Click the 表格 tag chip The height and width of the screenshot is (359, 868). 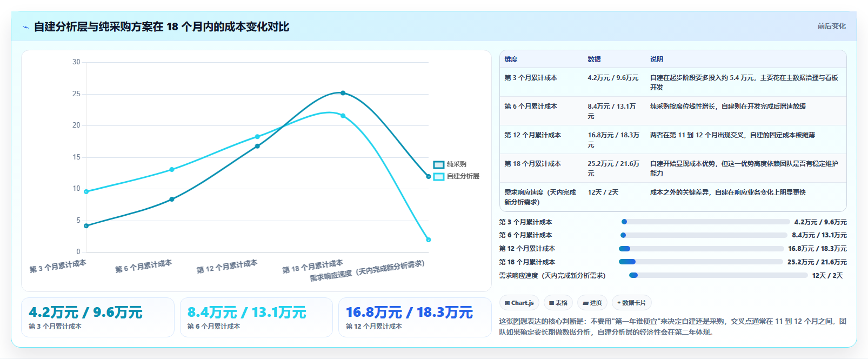pyautogui.click(x=558, y=303)
